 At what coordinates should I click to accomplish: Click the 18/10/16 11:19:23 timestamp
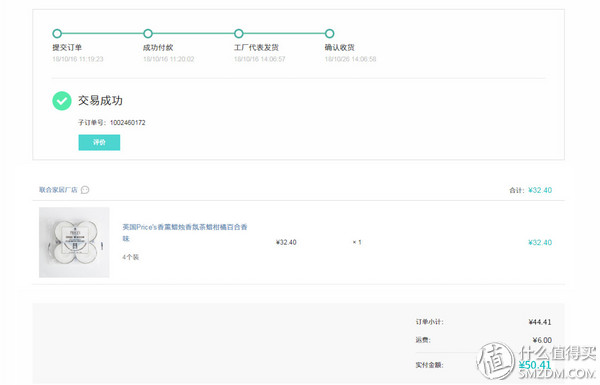point(78,59)
